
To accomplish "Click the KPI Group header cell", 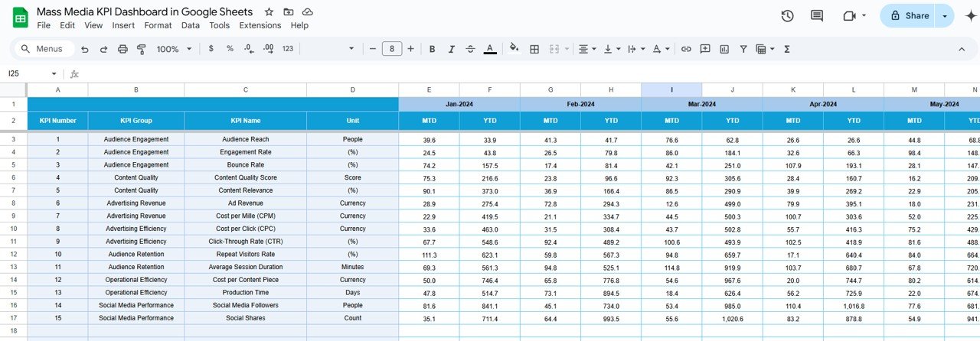I will (x=136, y=121).
